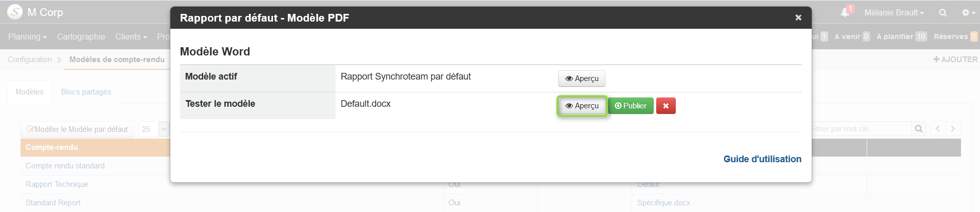Go to previous page arrow
980x212 pixels.
tap(937, 129)
